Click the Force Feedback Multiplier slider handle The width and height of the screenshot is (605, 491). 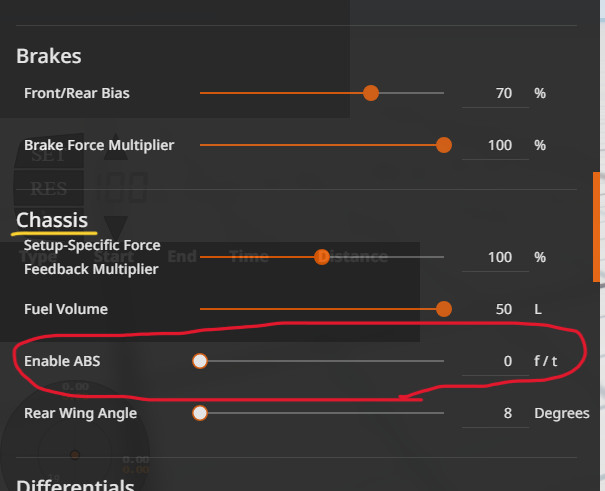tap(322, 257)
